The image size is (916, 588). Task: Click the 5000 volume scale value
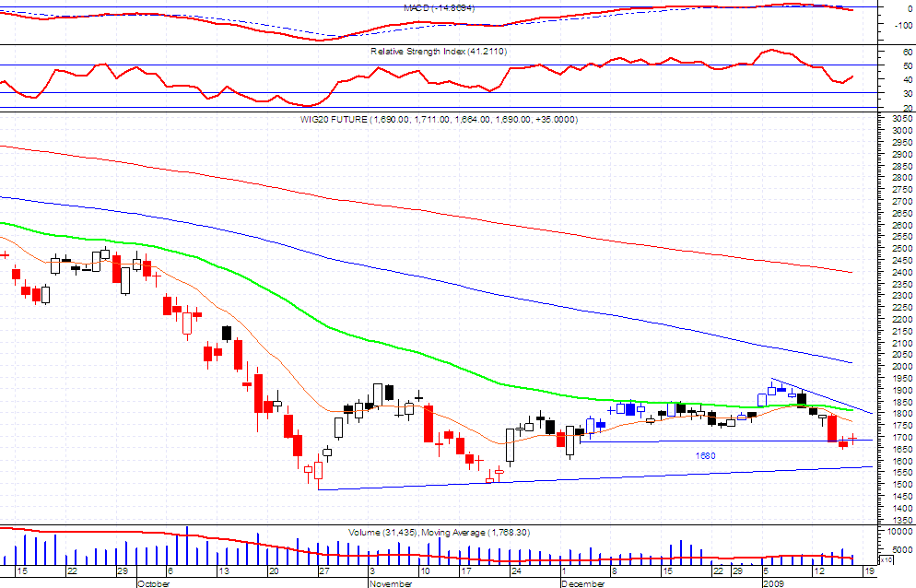click(902, 549)
